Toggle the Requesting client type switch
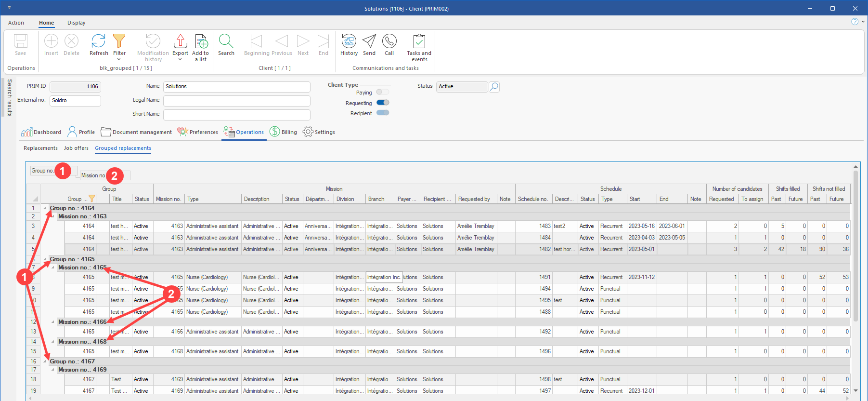 pos(382,103)
